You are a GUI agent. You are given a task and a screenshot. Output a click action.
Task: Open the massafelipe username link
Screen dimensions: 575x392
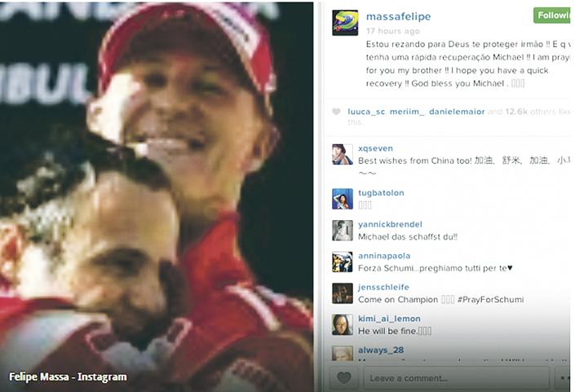click(x=398, y=16)
